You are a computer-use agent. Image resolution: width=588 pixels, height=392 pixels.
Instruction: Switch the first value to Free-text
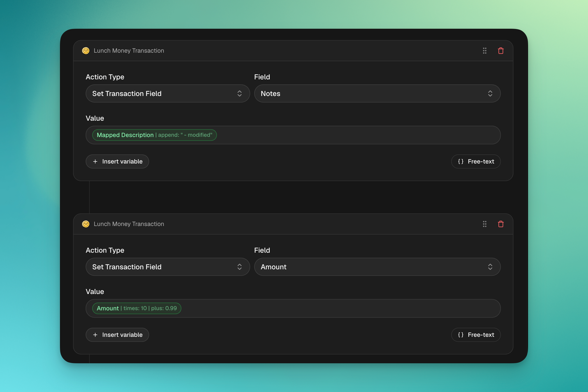tap(476, 161)
